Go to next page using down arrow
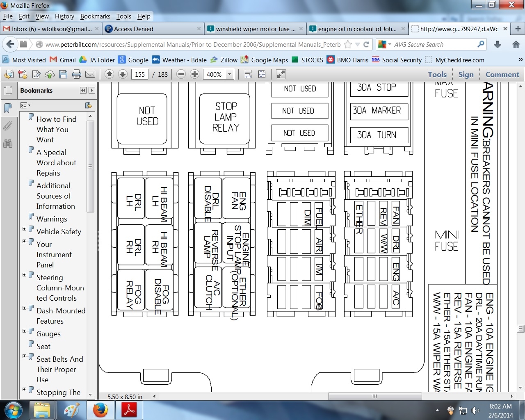Image resolution: width=525 pixels, height=420 pixels. (x=123, y=74)
